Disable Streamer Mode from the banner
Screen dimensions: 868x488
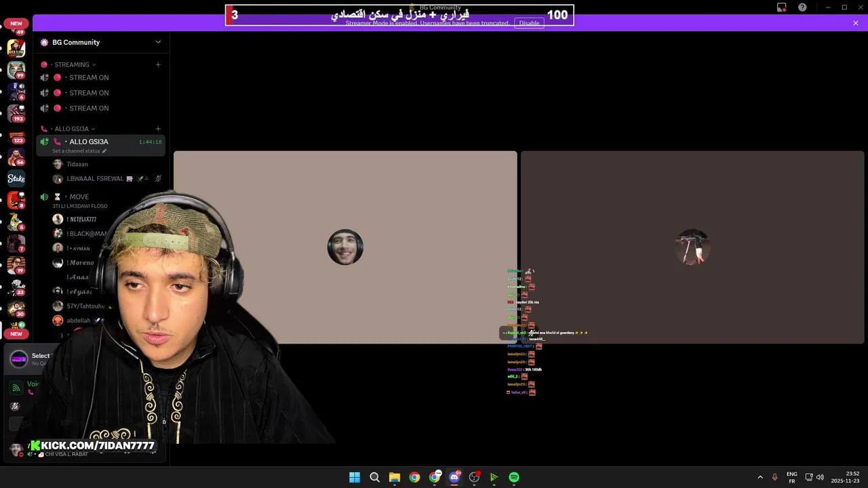click(x=529, y=23)
